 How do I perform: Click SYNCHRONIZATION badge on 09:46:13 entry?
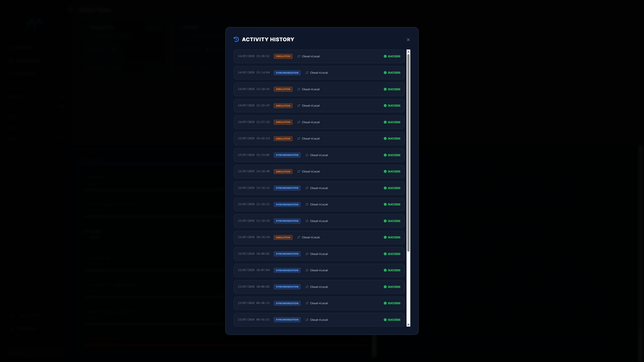point(287,303)
